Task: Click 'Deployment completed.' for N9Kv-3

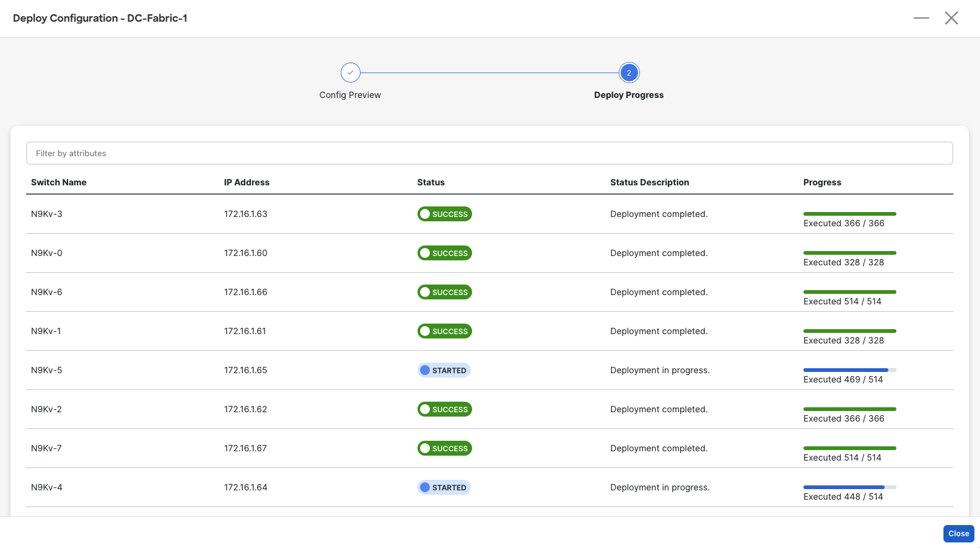Action: tap(658, 214)
